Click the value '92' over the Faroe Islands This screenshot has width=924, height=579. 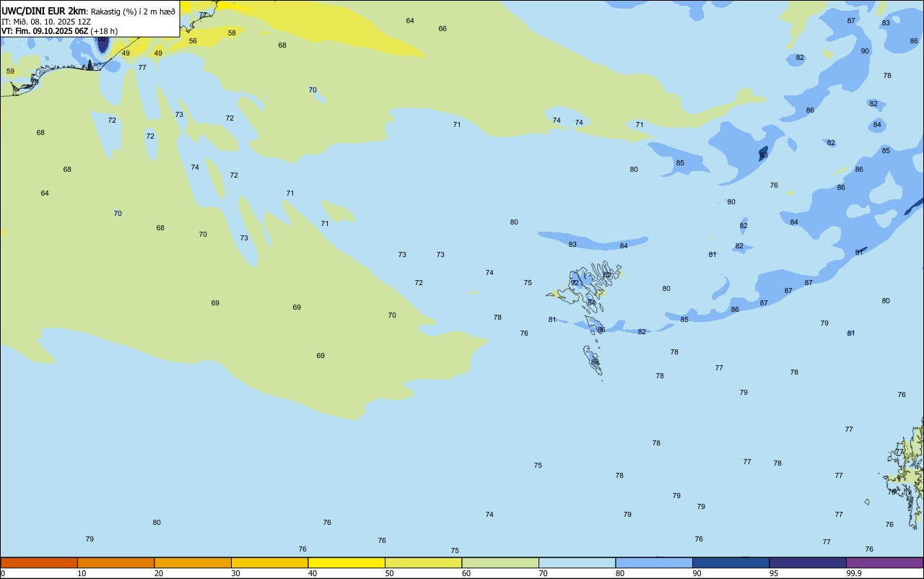point(575,283)
